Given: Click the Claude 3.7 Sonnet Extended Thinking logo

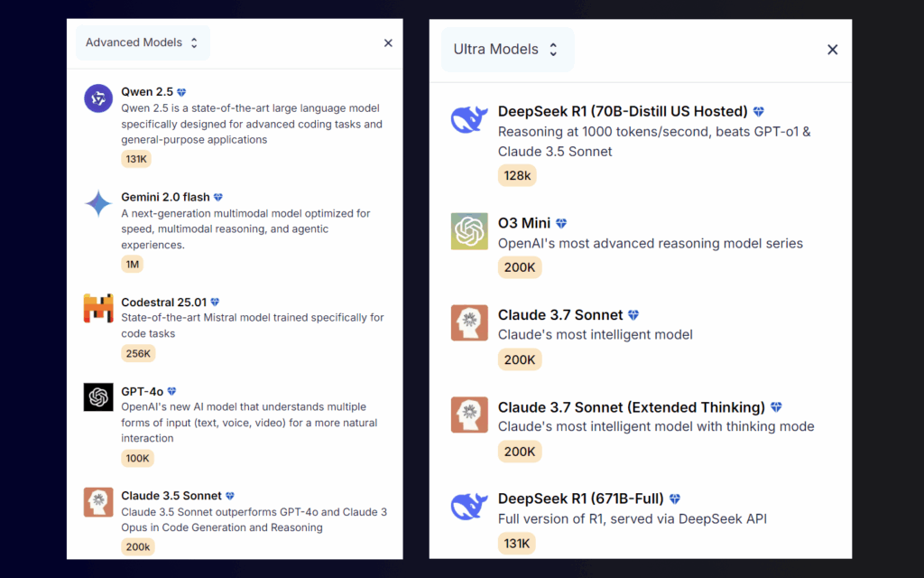Looking at the screenshot, I should coord(469,415).
